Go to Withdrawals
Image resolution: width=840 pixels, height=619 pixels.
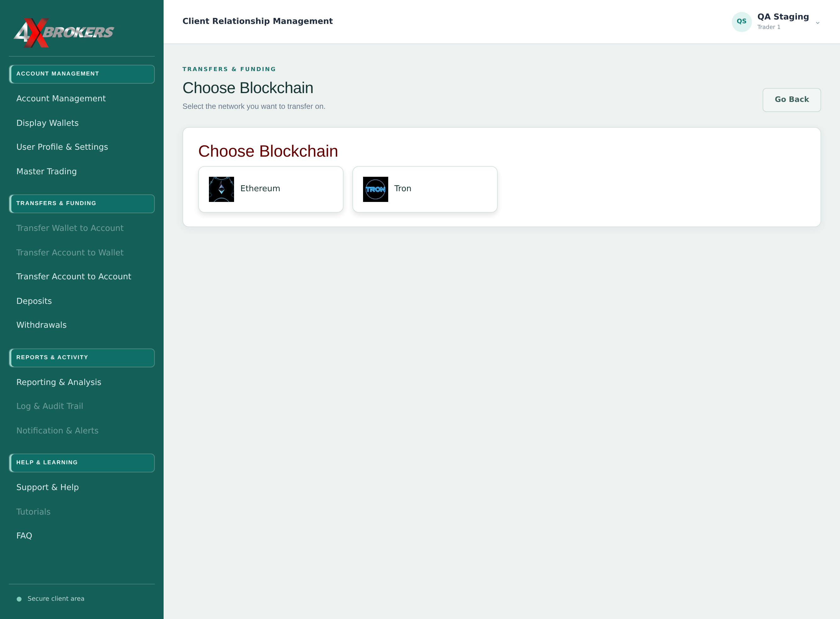[x=42, y=325]
